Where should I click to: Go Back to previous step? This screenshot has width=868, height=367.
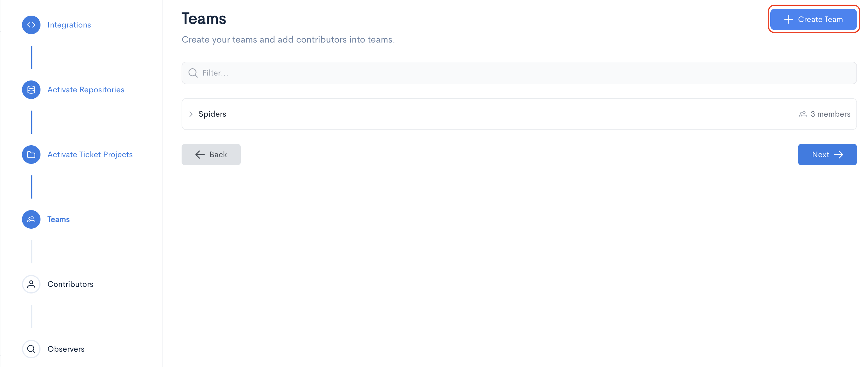pyautogui.click(x=211, y=155)
